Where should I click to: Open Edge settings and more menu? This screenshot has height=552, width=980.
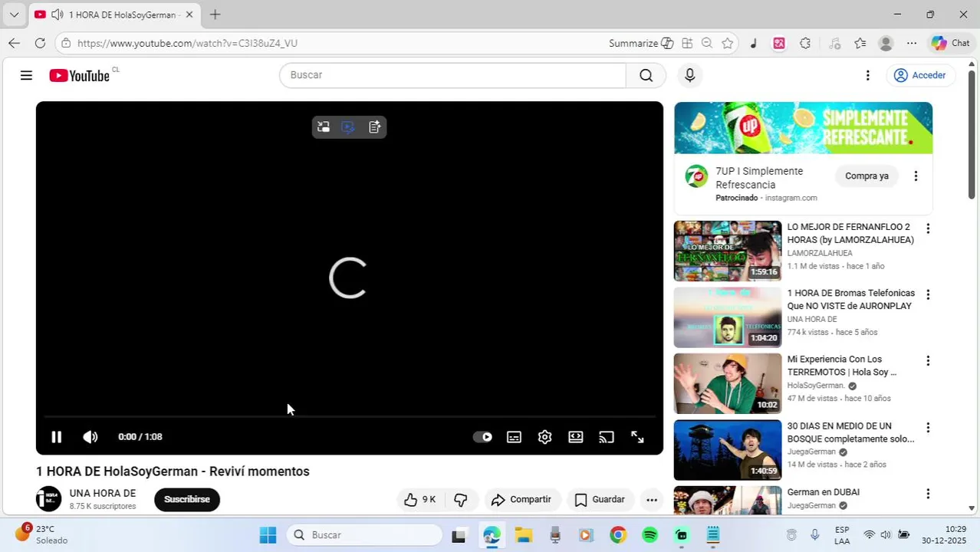click(x=911, y=43)
